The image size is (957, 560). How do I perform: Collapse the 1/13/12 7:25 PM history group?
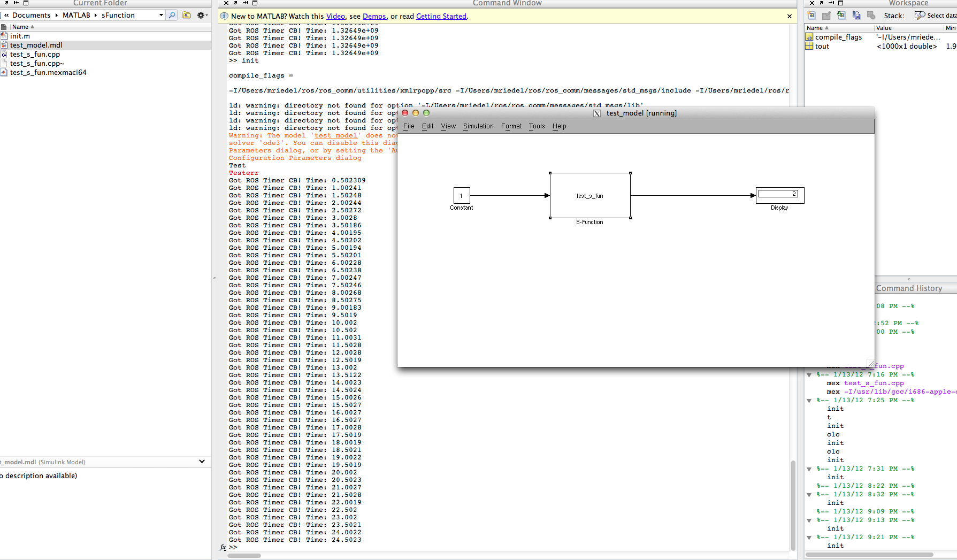tap(809, 400)
